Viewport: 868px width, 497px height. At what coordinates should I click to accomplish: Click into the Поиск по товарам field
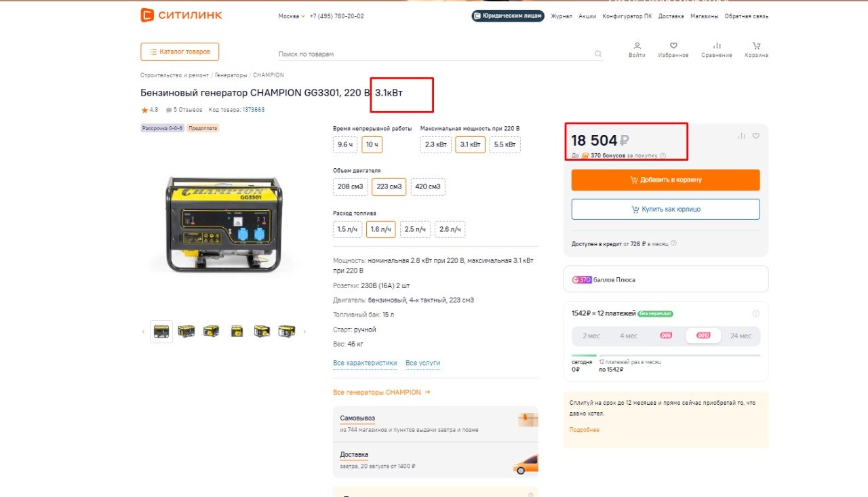coord(434,54)
